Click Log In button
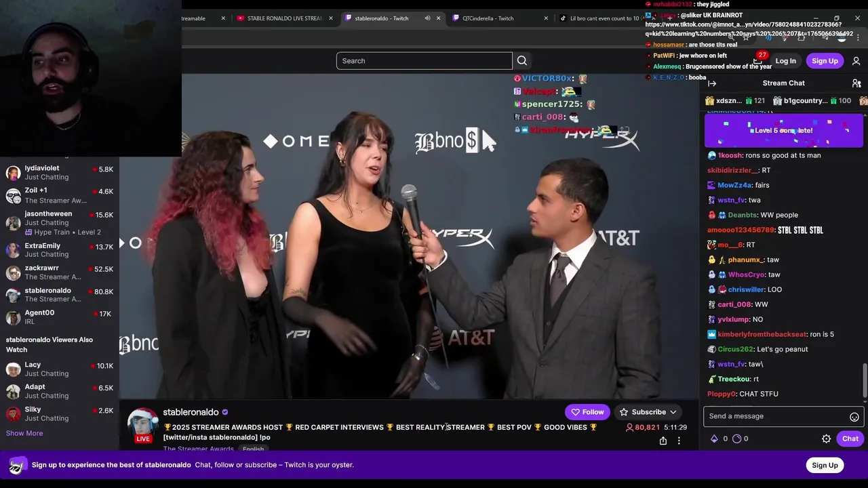This screenshot has height=488, width=868. 785,61
